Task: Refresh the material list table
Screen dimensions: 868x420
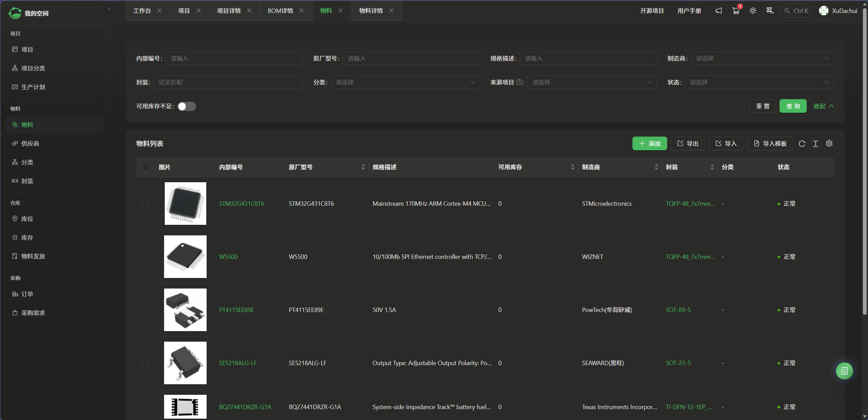Action: [x=802, y=144]
